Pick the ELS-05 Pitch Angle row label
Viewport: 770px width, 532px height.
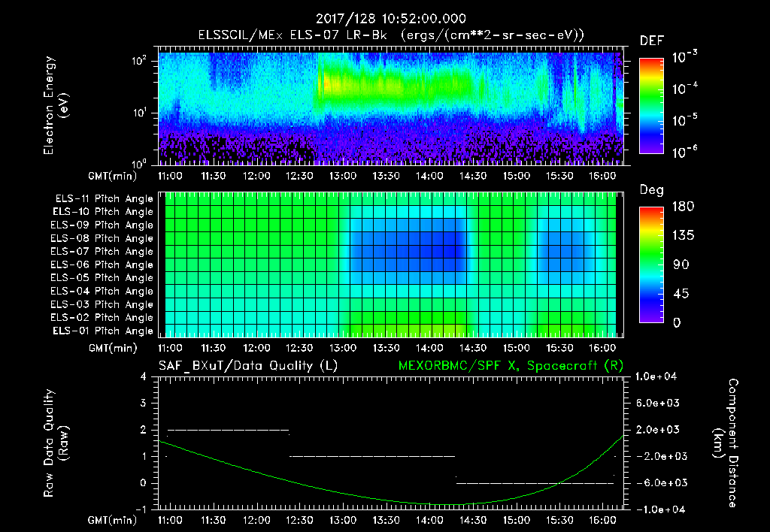102,278
